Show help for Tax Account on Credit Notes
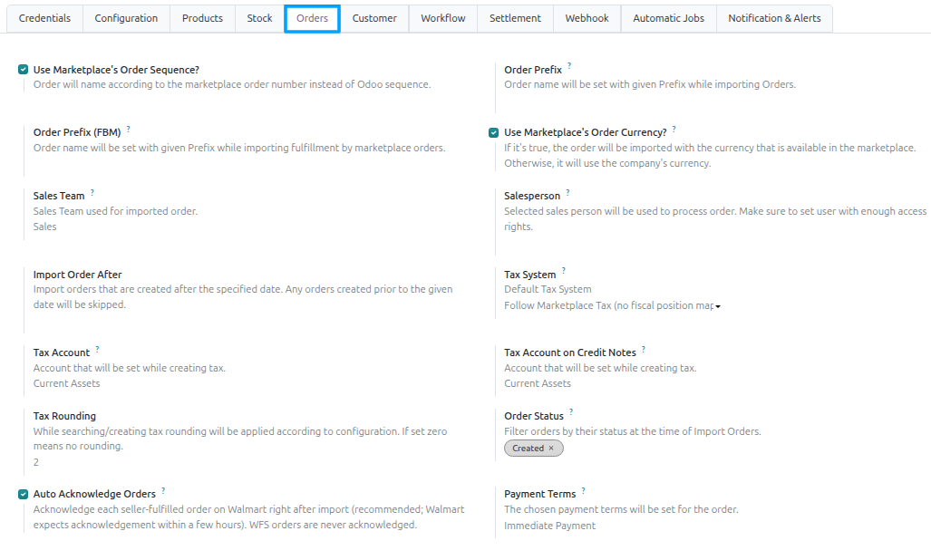Screen dimensions: 931x560 pos(643,349)
